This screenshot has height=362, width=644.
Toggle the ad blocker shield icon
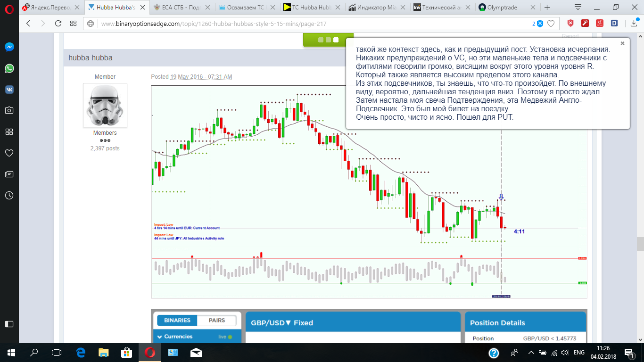tap(570, 24)
